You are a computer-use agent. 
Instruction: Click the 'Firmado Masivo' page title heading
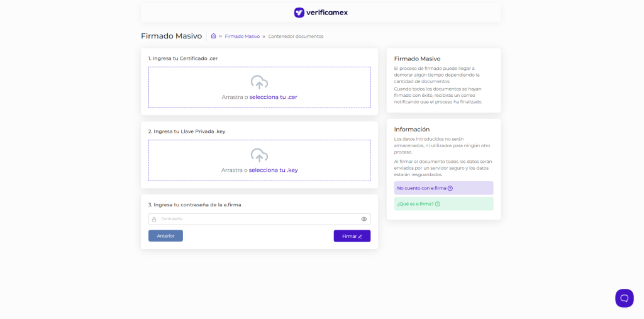(171, 36)
